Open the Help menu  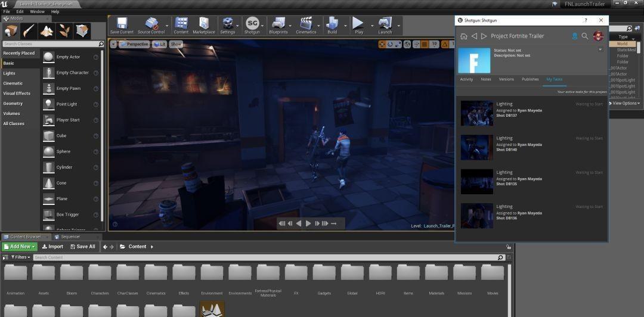coord(55,12)
